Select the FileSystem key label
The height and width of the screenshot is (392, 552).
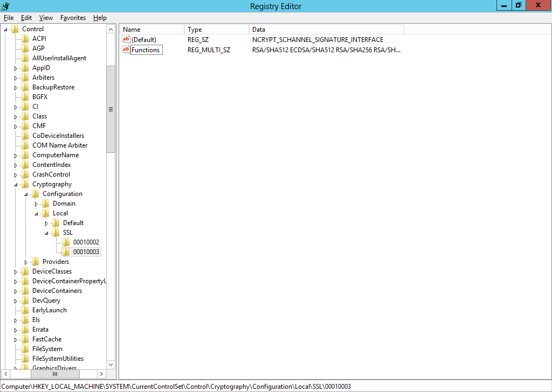click(47, 349)
